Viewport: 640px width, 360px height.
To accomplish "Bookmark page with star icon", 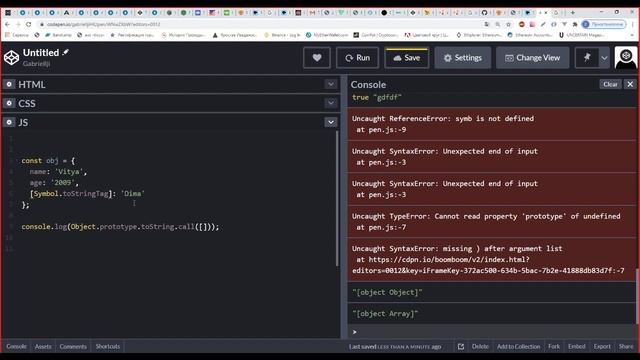I will click(508, 24).
